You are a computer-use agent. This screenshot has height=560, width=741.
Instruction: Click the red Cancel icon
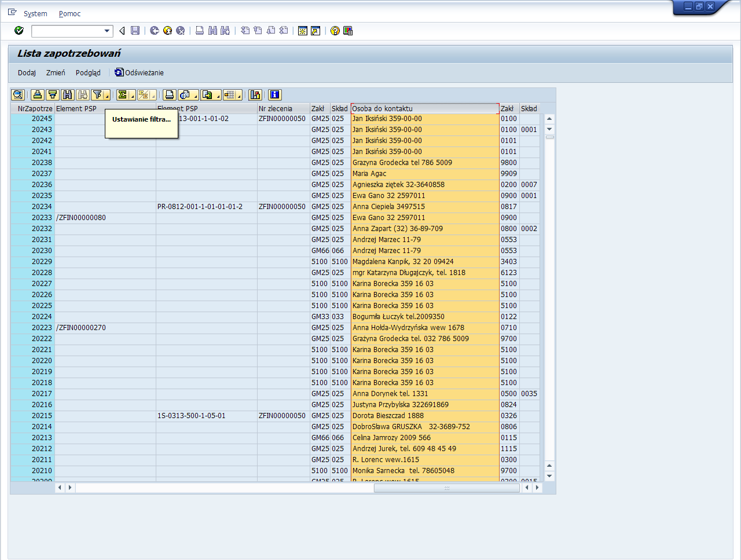point(181,31)
